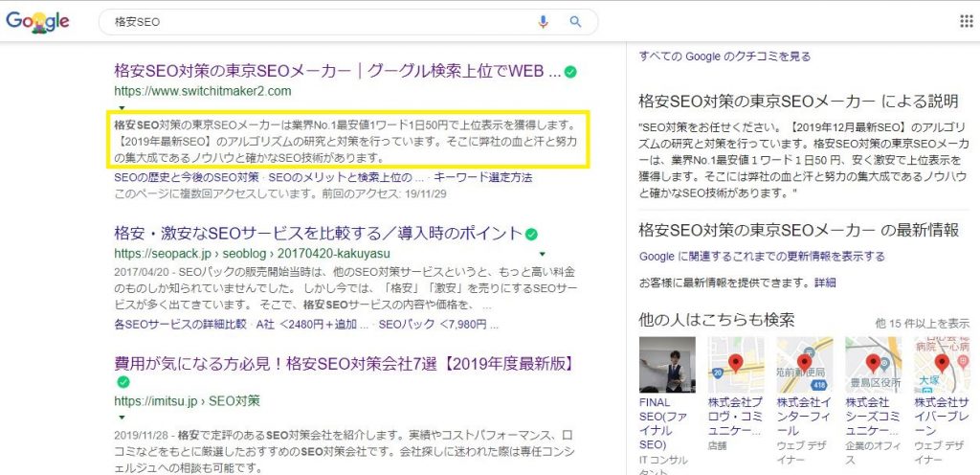
Task: Open 株式会社シーズコミュニケー map thumbnail
Action: click(x=873, y=364)
